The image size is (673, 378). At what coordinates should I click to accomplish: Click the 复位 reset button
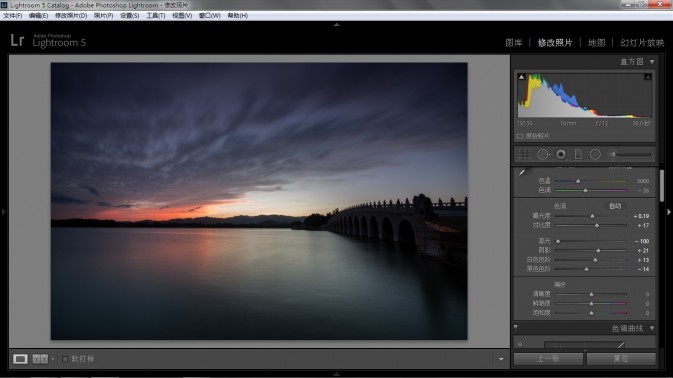coord(621,359)
